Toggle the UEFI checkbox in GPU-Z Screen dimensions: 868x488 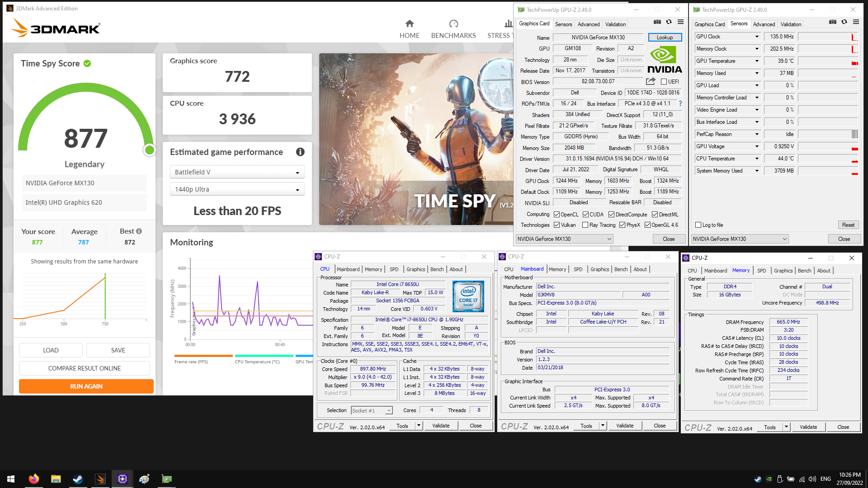(664, 82)
